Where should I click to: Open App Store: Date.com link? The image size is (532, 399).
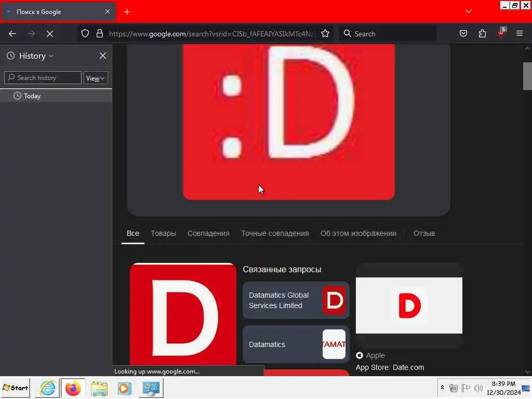coord(390,367)
